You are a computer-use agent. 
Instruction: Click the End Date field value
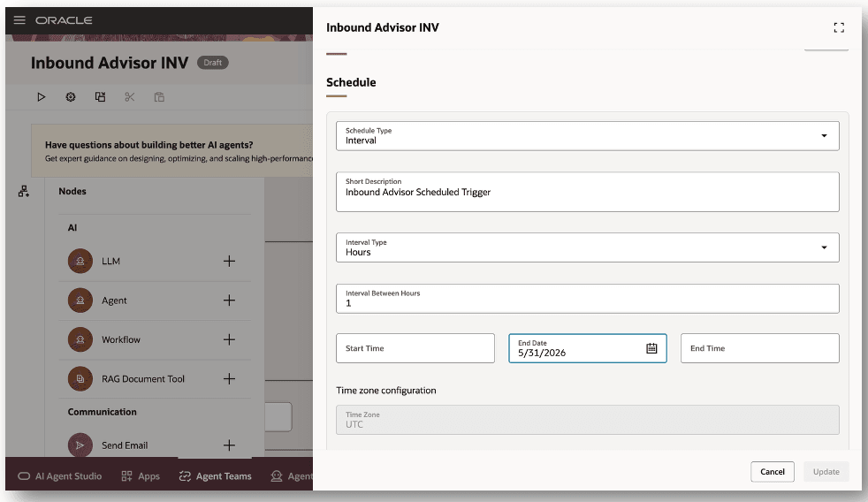[x=541, y=354]
